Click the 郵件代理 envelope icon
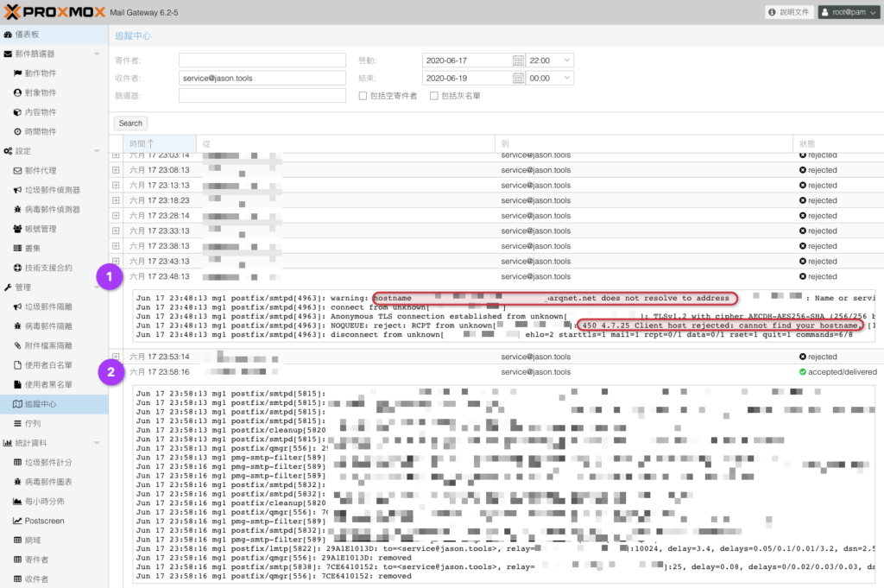 17,170
